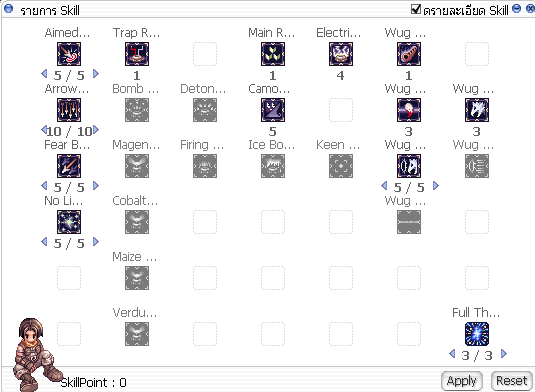Increase Arrow Storm level with right arrow
This screenshot has width=535, height=392.
(x=96, y=130)
